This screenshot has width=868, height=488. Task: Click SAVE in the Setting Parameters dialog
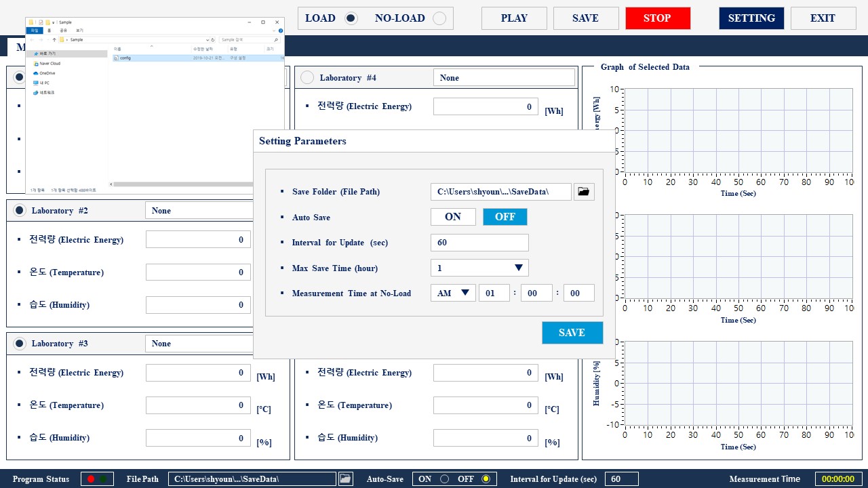tap(572, 333)
